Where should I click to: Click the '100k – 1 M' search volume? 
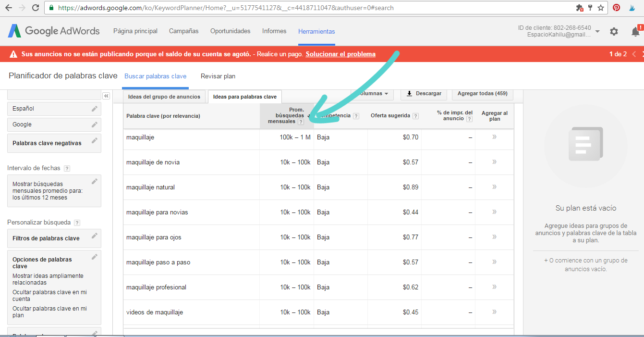tap(295, 137)
